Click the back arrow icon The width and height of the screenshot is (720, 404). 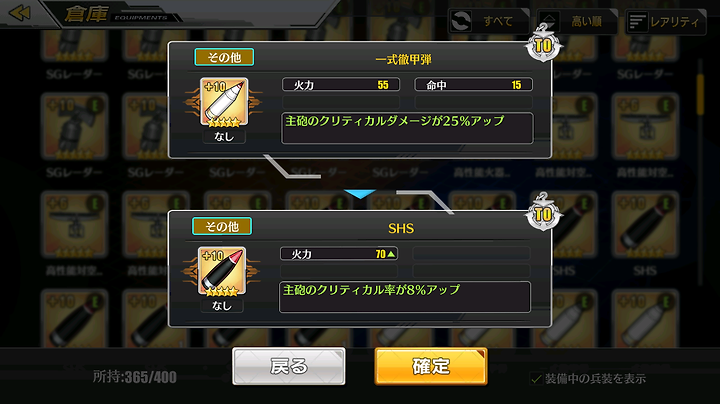pyautogui.click(x=20, y=13)
